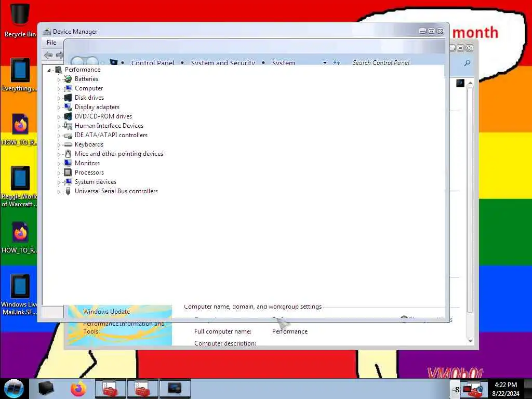Switch to the first toolbox taskbar window

(x=110, y=389)
